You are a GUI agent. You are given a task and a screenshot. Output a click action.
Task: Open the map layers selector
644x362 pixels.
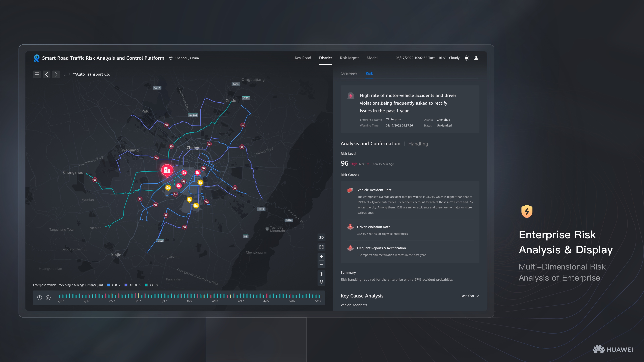(321, 281)
